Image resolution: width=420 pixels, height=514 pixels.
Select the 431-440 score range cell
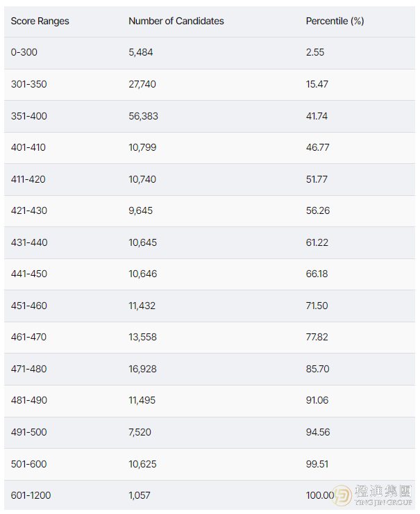point(29,242)
